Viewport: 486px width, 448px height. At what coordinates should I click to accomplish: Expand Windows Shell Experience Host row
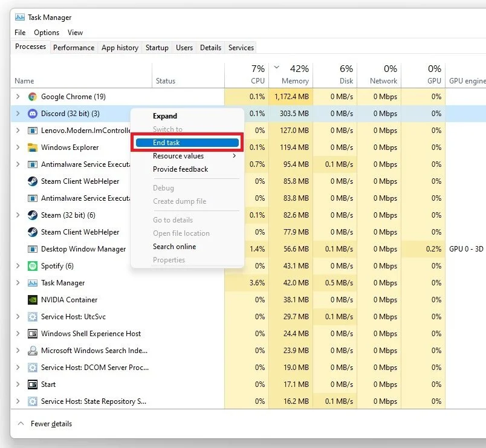18,334
